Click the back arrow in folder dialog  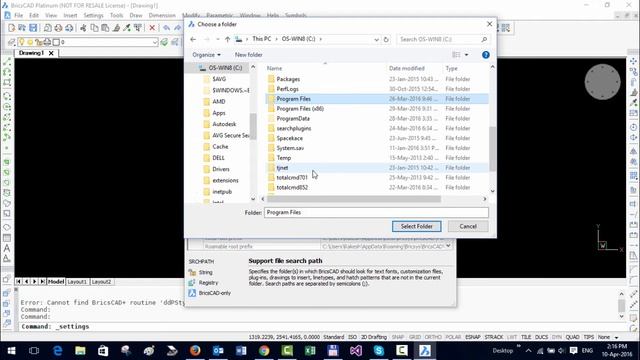[x=193, y=39]
